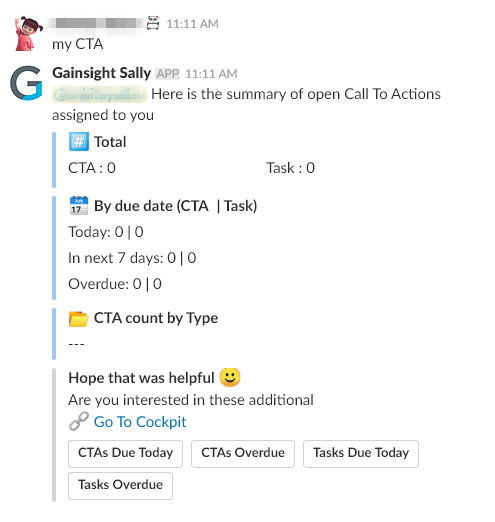
Task: Click the highlighted user mention in Sally's message
Action: click(x=99, y=94)
